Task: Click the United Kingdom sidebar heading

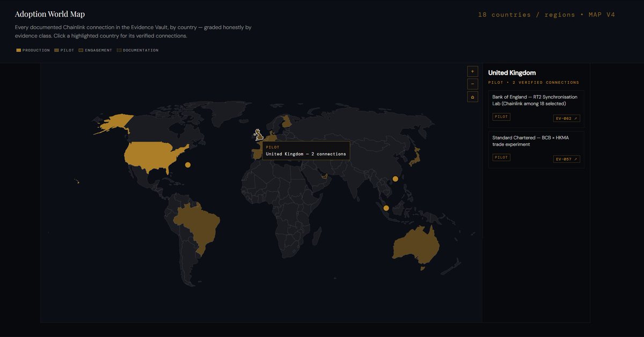Action: 512,73
